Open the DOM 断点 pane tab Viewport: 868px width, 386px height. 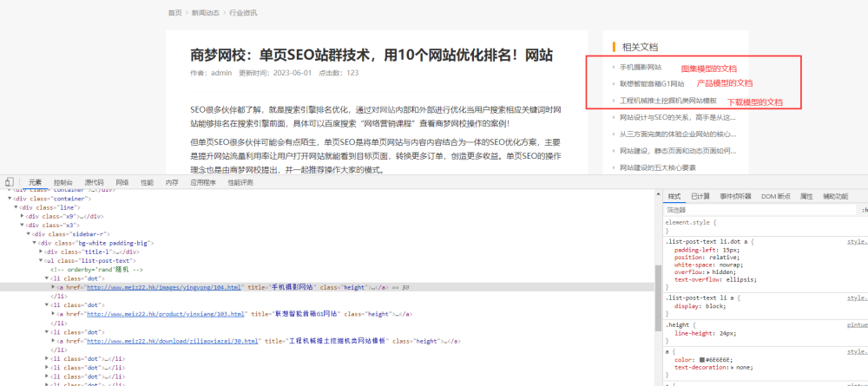click(x=776, y=196)
